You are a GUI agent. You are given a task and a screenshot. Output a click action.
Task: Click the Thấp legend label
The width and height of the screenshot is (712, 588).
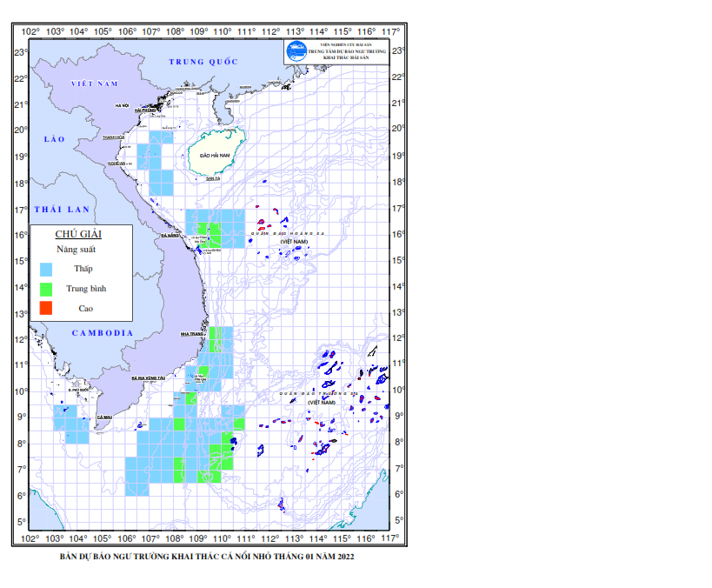click(x=83, y=269)
